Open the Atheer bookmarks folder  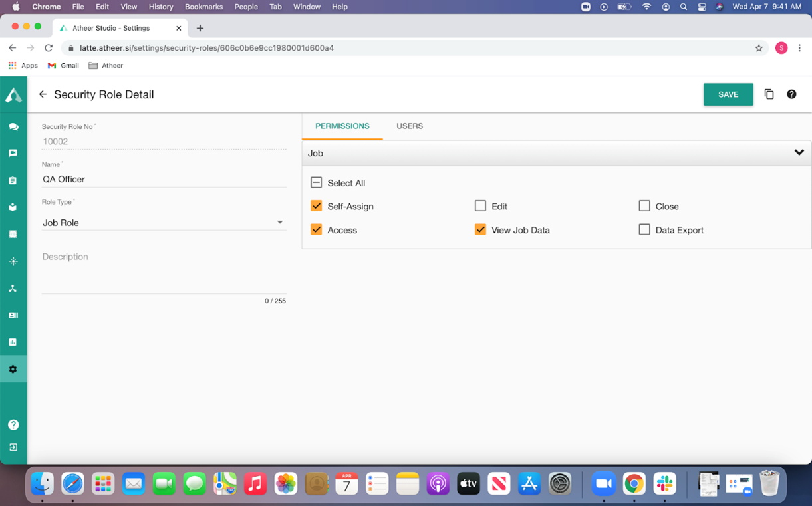[106, 66]
